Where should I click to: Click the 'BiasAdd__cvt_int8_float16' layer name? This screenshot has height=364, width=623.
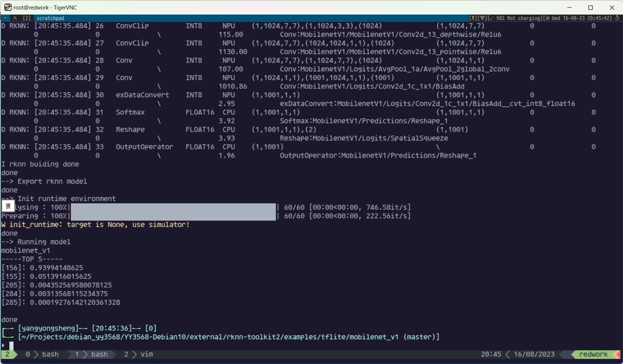click(x=524, y=104)
